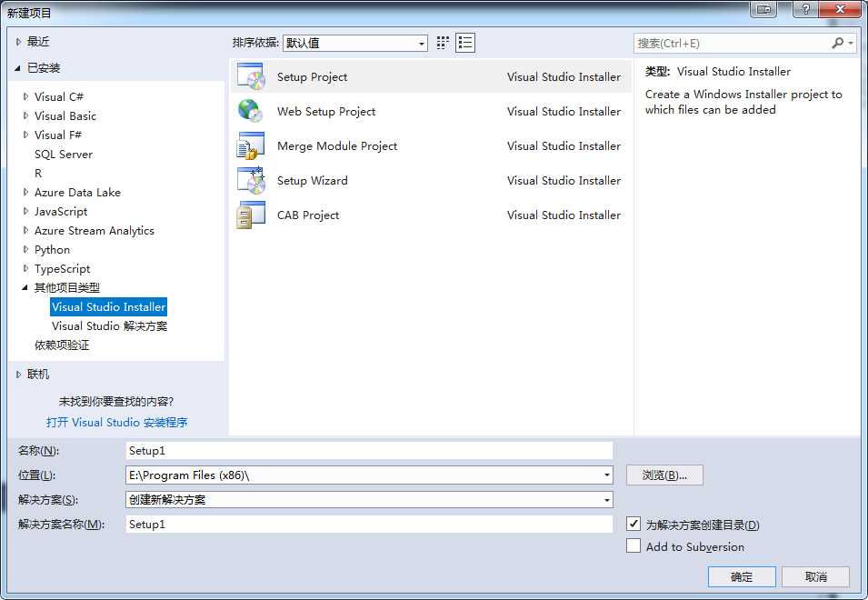Open the 排序依据 sort dropdown
868x600 pixels.
(x=354, y=43)
